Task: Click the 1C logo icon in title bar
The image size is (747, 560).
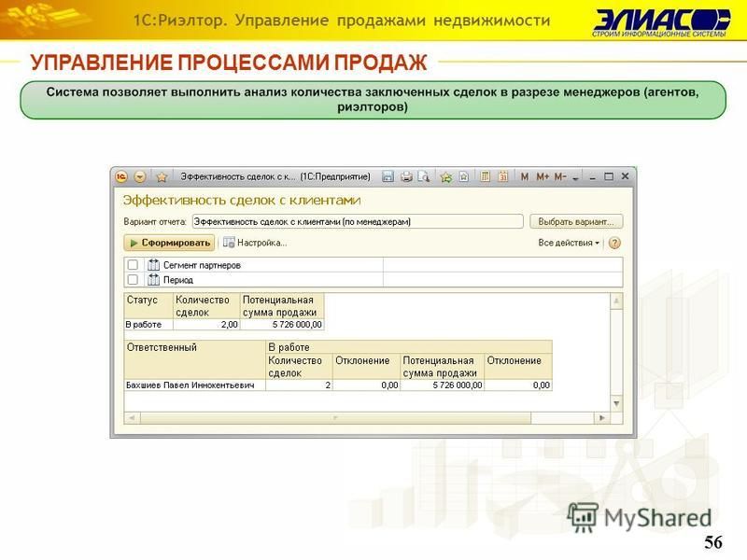Action: [121, 176]
